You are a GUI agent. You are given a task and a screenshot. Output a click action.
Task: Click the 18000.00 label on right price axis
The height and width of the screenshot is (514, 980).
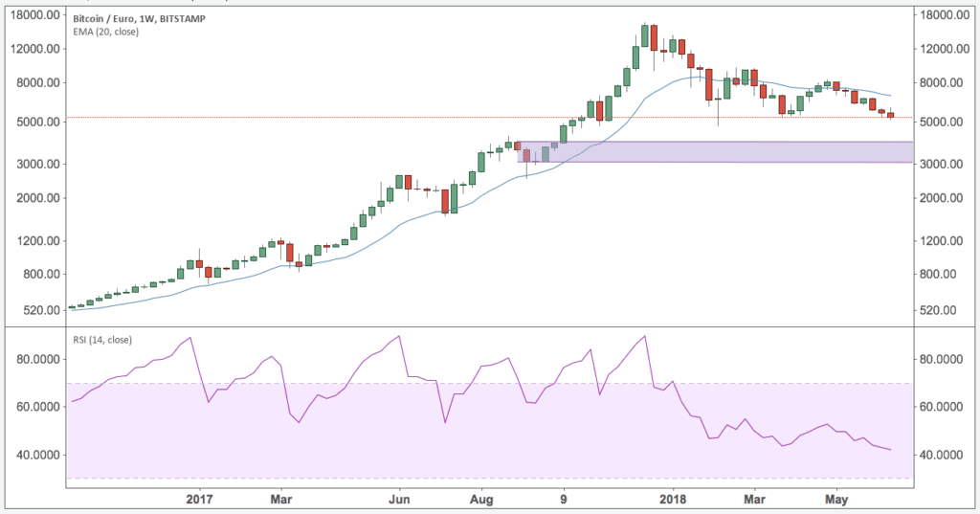[945, 14]
